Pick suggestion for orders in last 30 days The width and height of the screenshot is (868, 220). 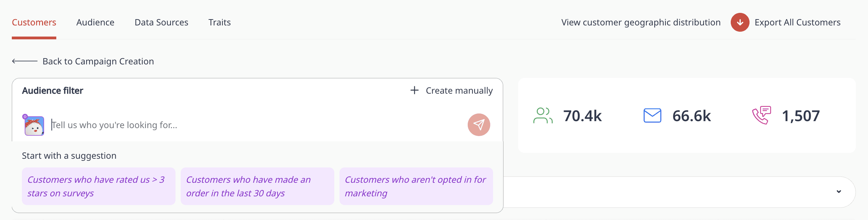[x=257, y=186]
